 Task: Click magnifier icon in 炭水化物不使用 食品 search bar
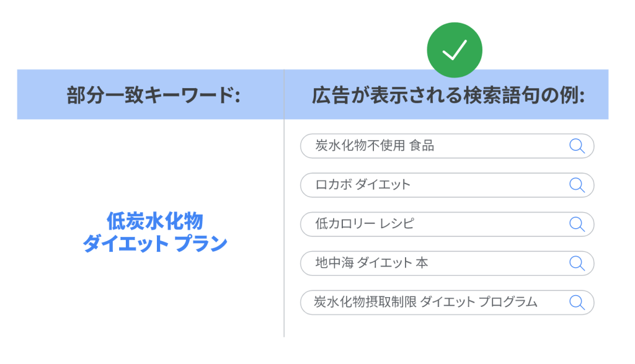[x=577, y=146]
